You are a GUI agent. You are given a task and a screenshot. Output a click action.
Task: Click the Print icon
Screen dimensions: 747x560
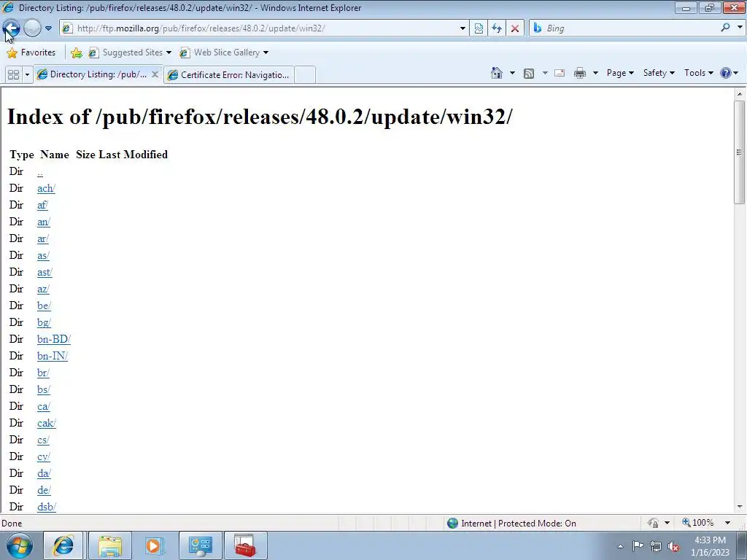point(580,73)
